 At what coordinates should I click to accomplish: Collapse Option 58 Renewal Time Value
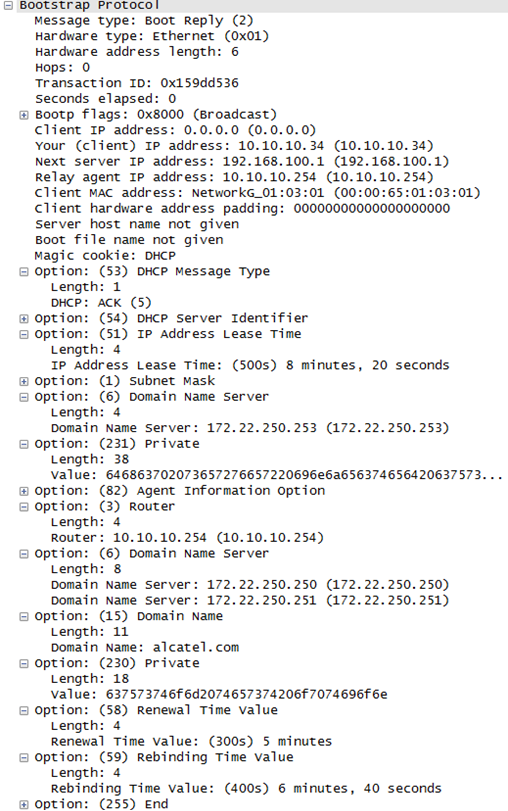(24, 711)
